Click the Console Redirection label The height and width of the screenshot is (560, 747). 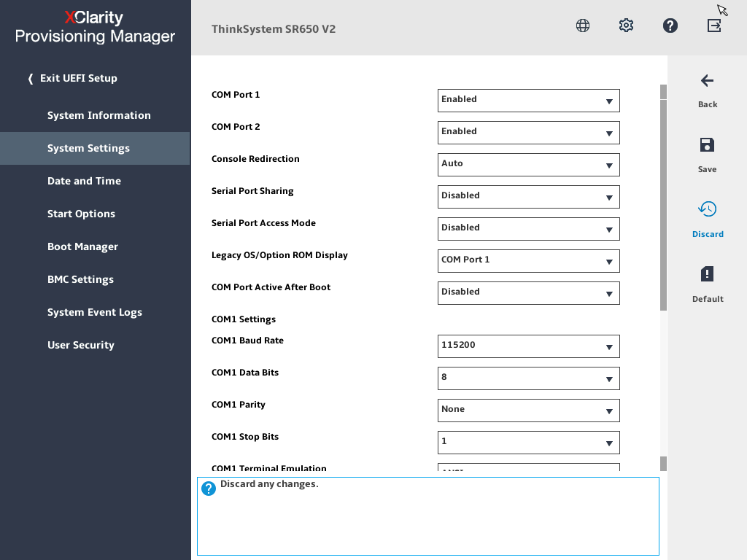click(255, 158)
